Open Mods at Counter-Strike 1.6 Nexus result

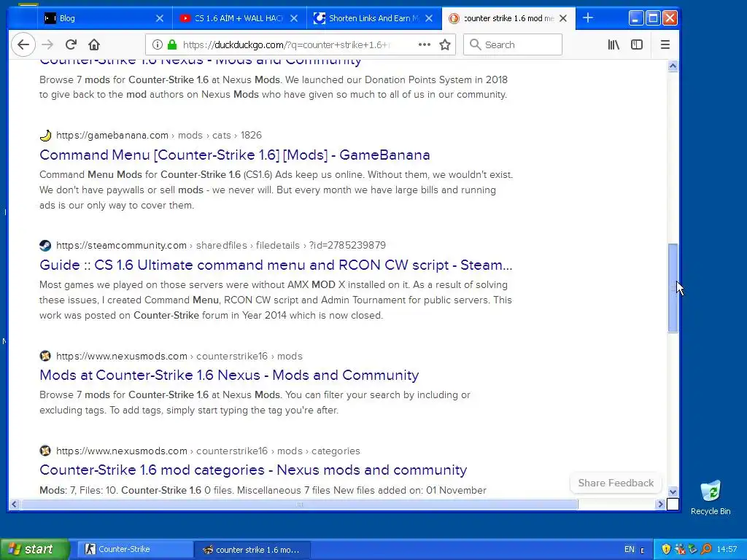tap(229, 375)
